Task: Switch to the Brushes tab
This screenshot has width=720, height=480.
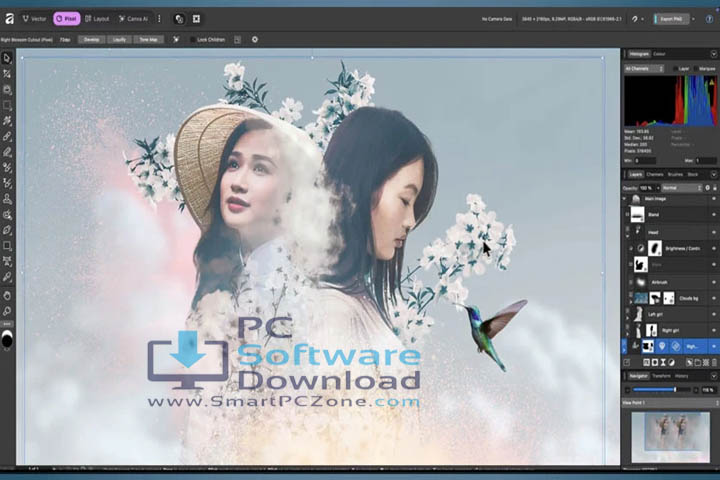Action: (675, 175)
